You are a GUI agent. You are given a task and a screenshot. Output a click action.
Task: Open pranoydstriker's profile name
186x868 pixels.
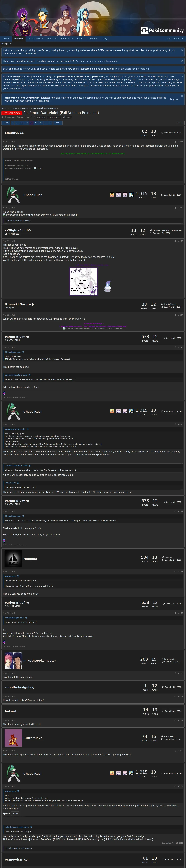pos(17,860)
